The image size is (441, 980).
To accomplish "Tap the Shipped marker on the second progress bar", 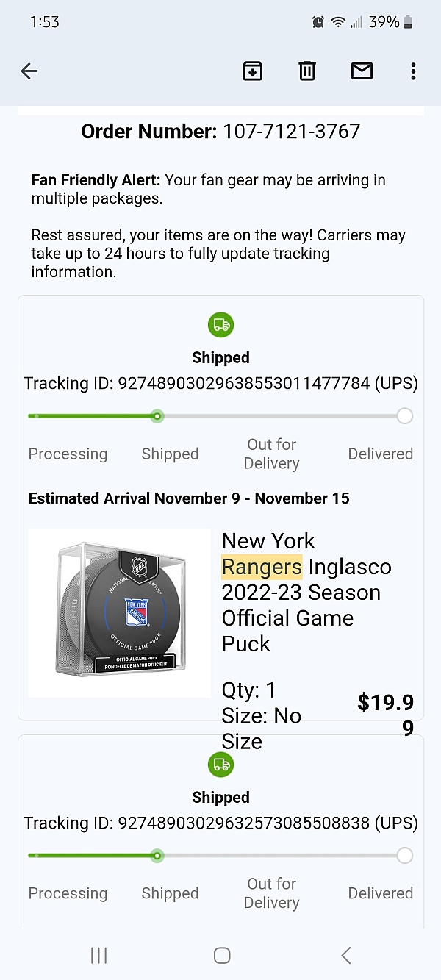I will pyautogui.click(x=157, y=856).
